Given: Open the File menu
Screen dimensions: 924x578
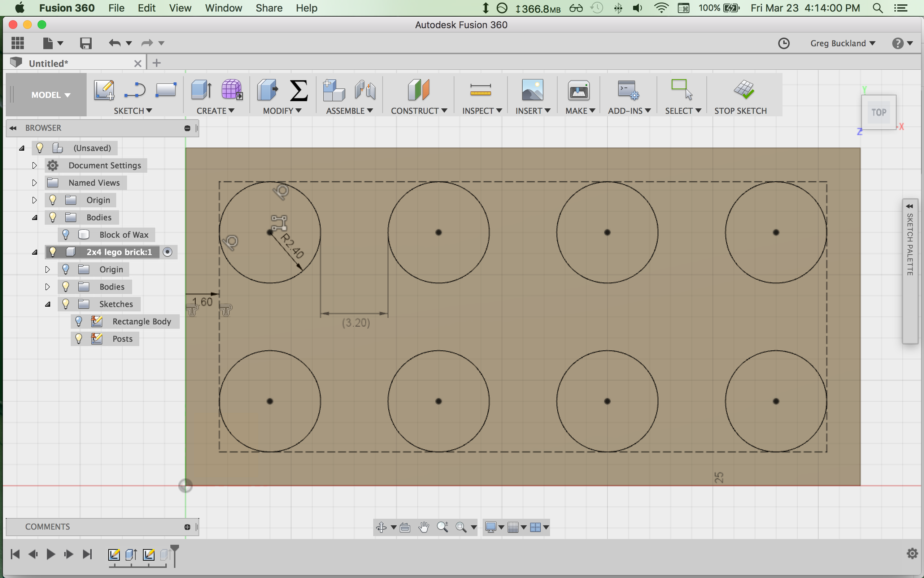Looking at the screenshot, I should (117, 8).
